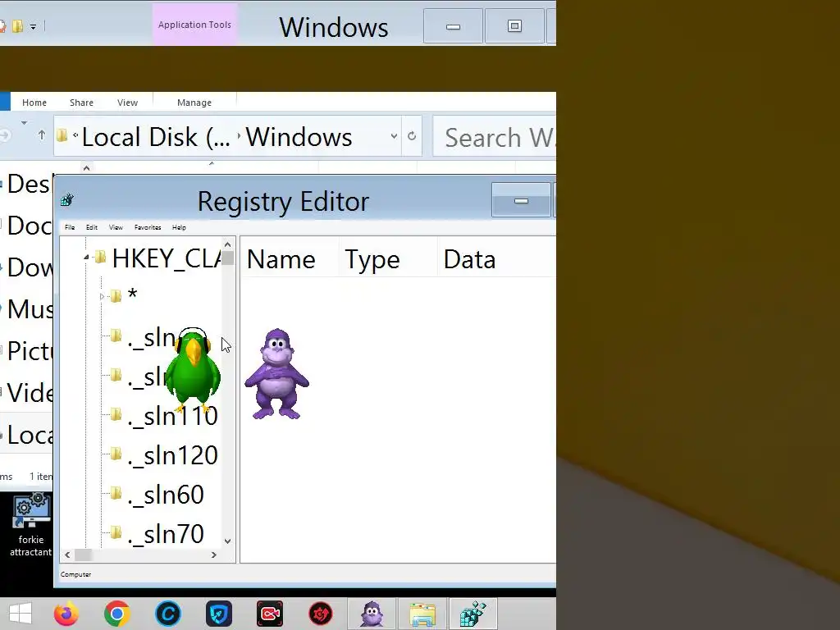Select the ._sln60 registry key
840x630 pixels.
[x=166, y=495]
